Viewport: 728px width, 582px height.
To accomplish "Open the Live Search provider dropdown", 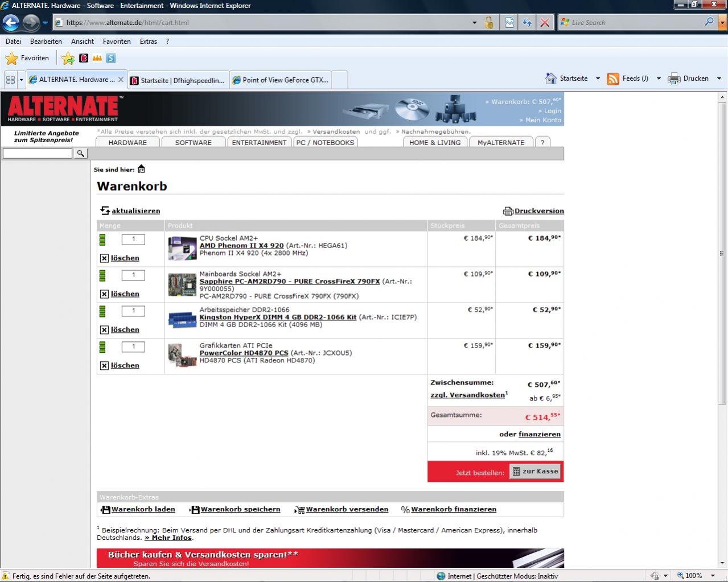I will [722, 23].
